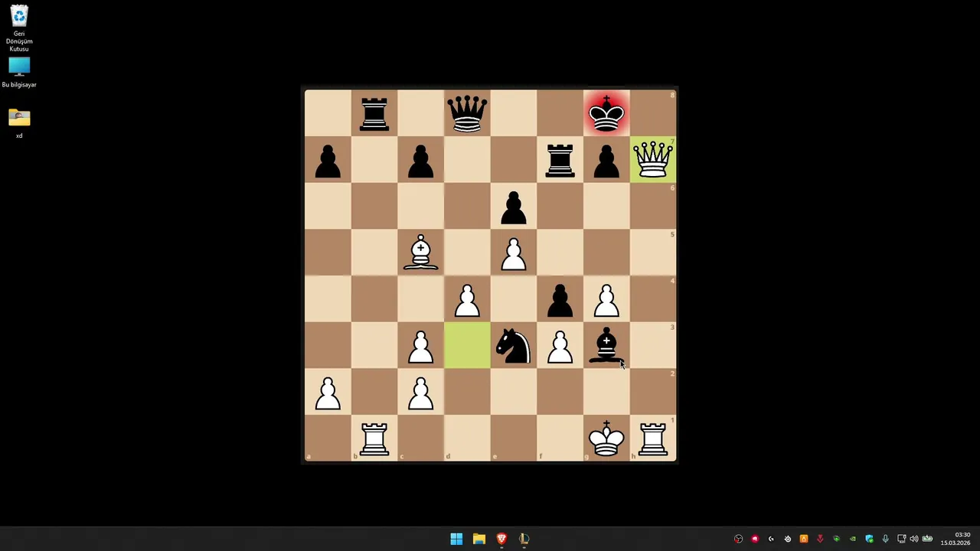Viewport: 980px width, 551px height.
Task: Open the Windows Start menu
Action: [x=456, y=539]
